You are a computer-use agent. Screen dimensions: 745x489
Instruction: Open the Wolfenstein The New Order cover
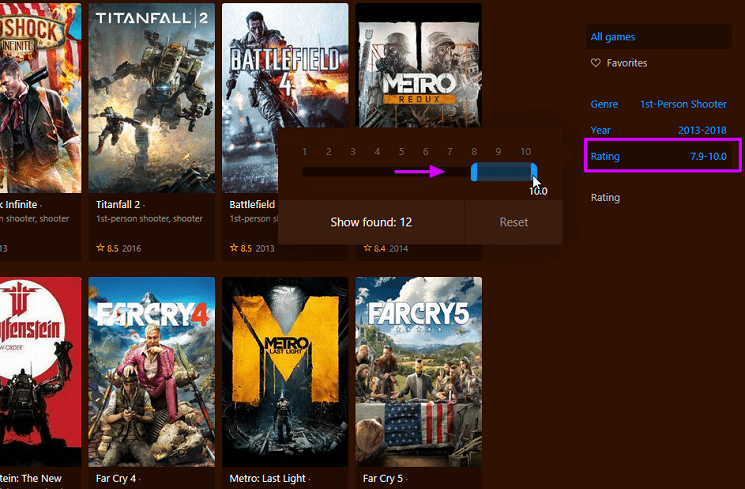[x=40, y=372]
